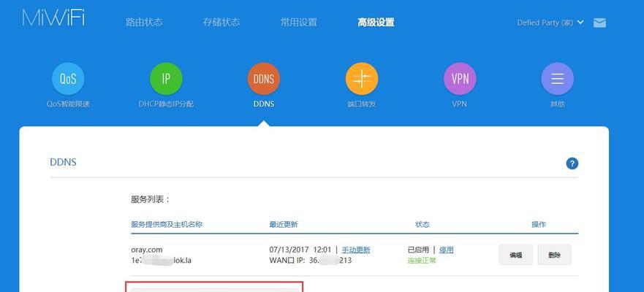The width and height of the screenshot is (644, 292).
Task: Open the mail envelope icon
Action: [x=599, y=23]
